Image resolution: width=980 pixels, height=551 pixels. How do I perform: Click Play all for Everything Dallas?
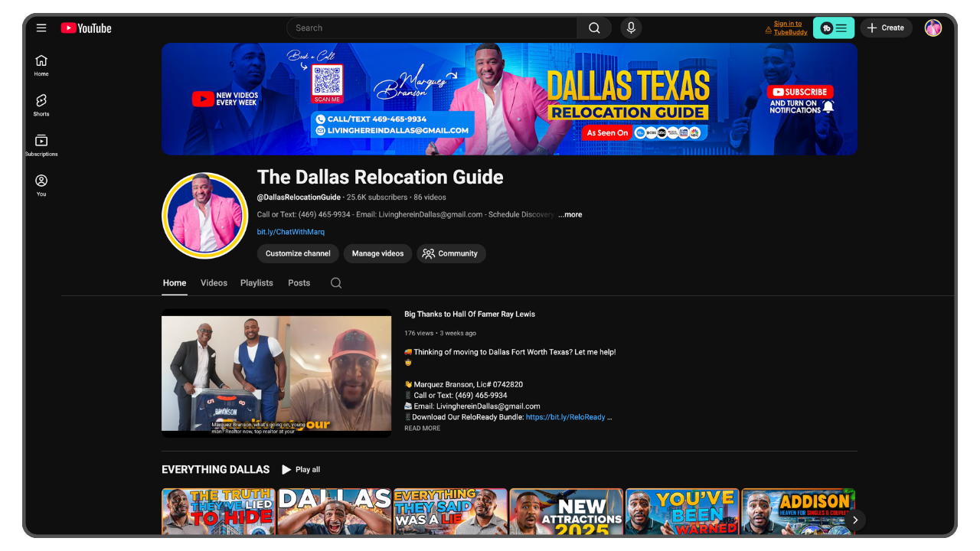301,470
